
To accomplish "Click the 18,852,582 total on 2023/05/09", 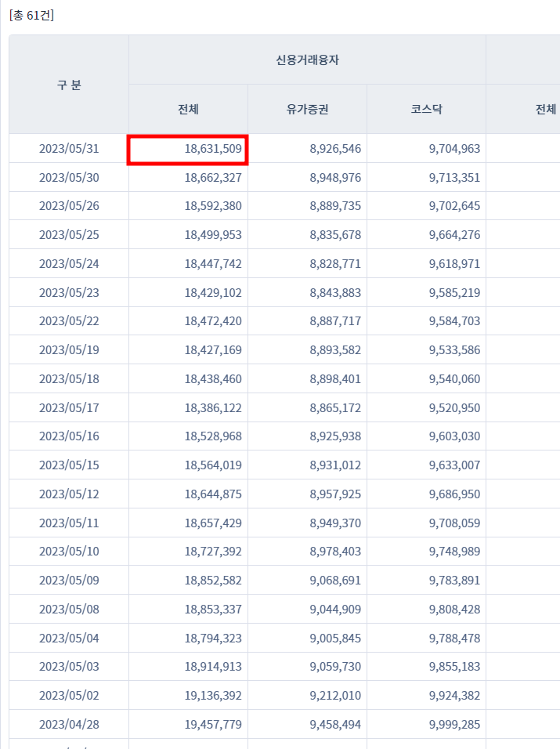I will tap(213, 581).
